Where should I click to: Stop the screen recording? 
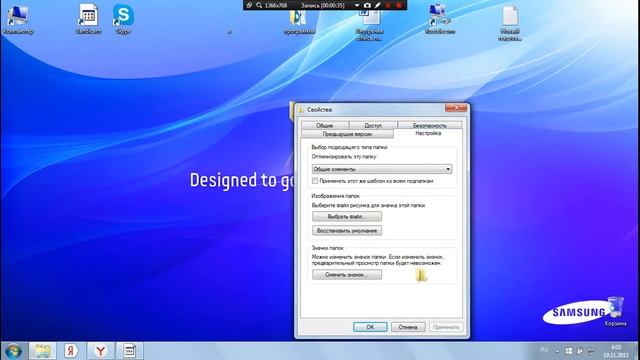(399, 5)
